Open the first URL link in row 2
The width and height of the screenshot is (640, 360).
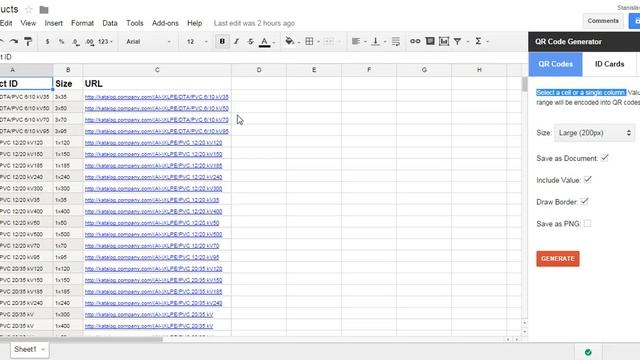click(x=157, y=97)
